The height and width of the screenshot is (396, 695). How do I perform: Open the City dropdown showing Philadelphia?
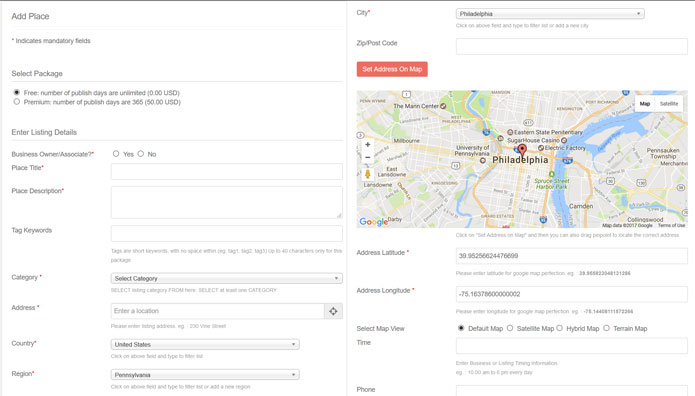550,14
